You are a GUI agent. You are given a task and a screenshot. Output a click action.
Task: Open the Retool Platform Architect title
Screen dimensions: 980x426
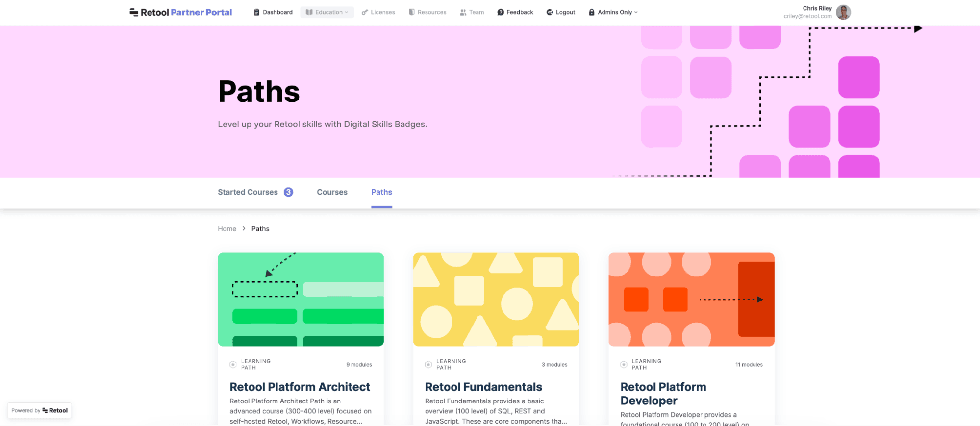coord(300,387)
